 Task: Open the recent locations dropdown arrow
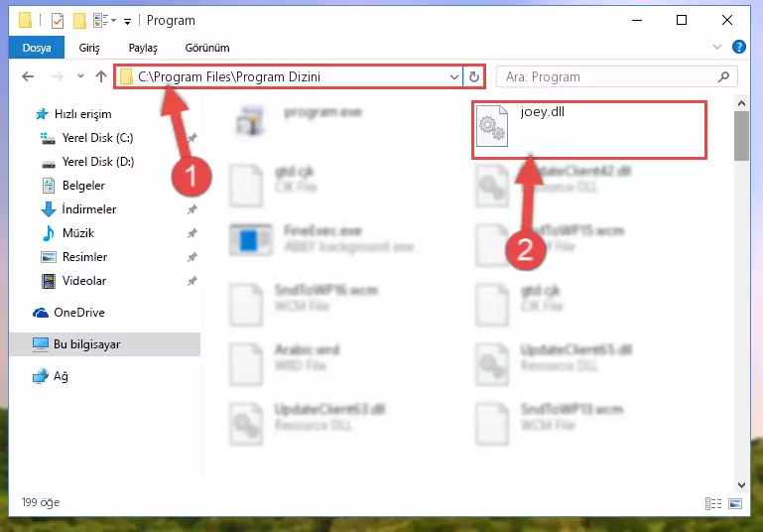(x=80, y=76)
